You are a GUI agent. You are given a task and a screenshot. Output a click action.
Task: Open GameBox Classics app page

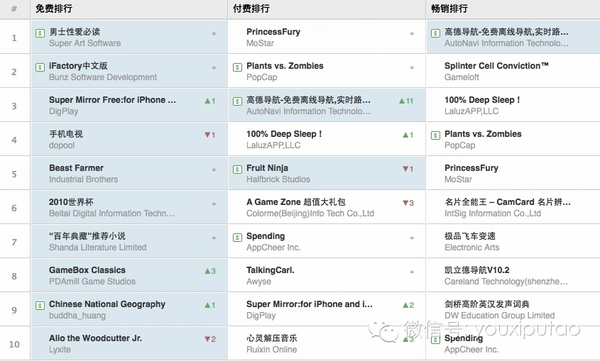[87, 270]
